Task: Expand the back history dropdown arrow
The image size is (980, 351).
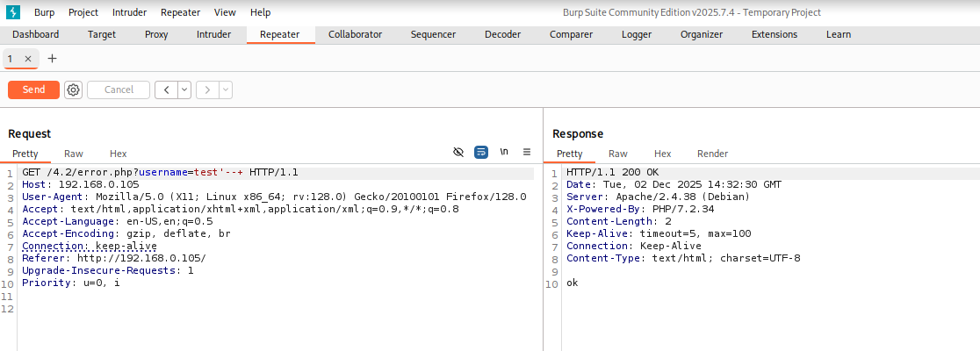Action: click(184, 90)
